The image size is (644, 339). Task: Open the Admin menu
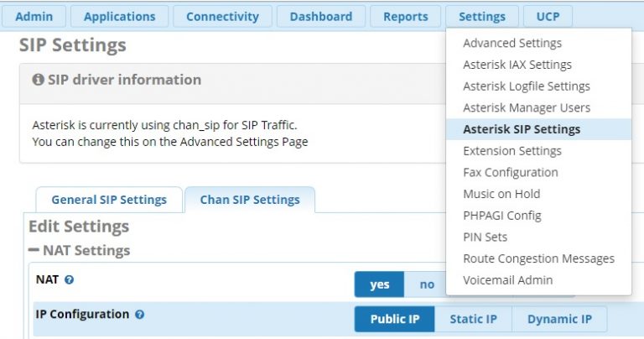[x=34, y=16]
